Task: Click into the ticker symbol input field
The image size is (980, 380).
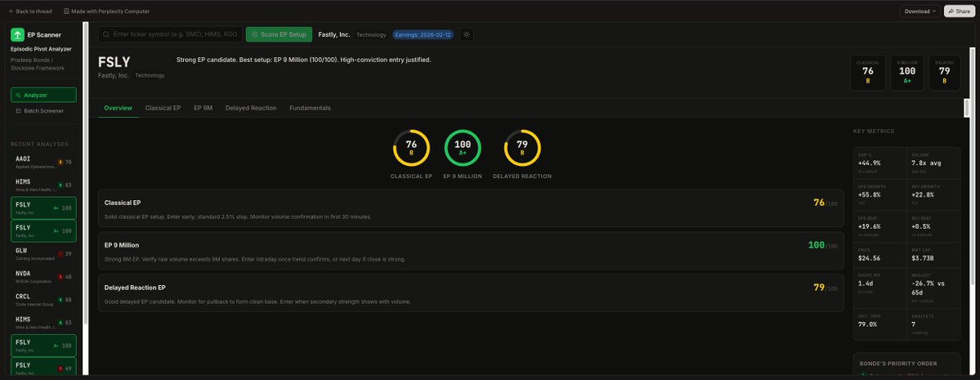Action: coord(169,34)
